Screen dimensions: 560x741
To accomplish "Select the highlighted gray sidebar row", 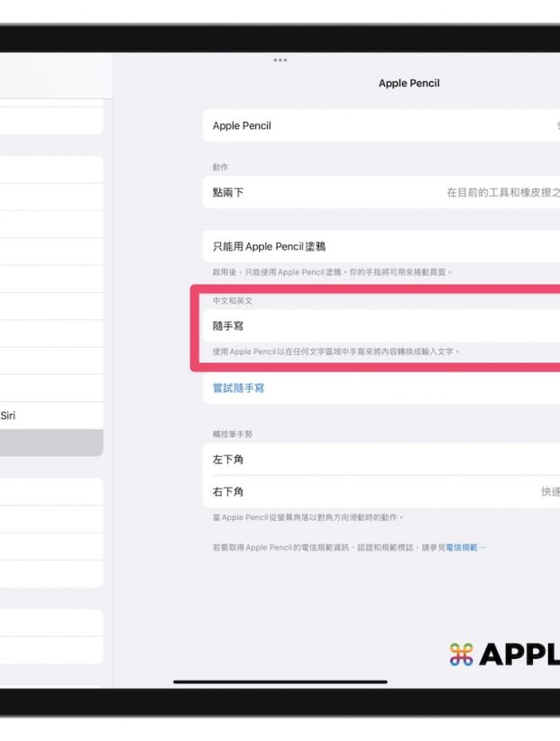I will click(x=51, y=443).
